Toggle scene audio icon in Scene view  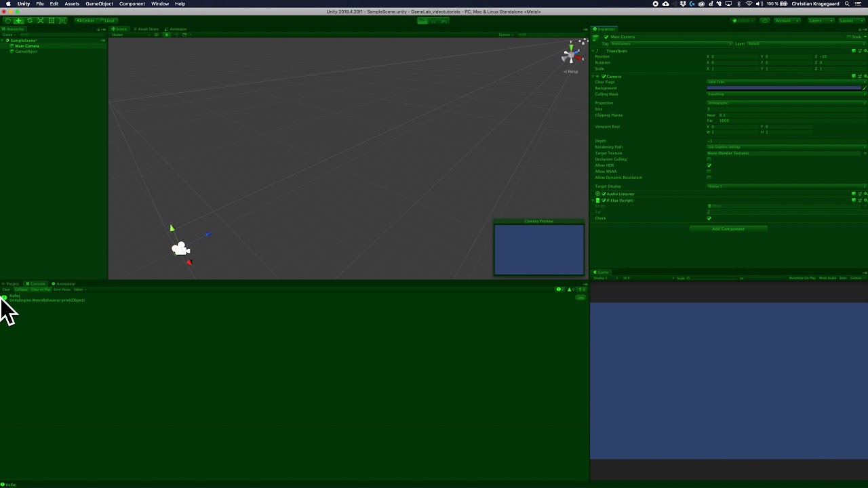175,35
